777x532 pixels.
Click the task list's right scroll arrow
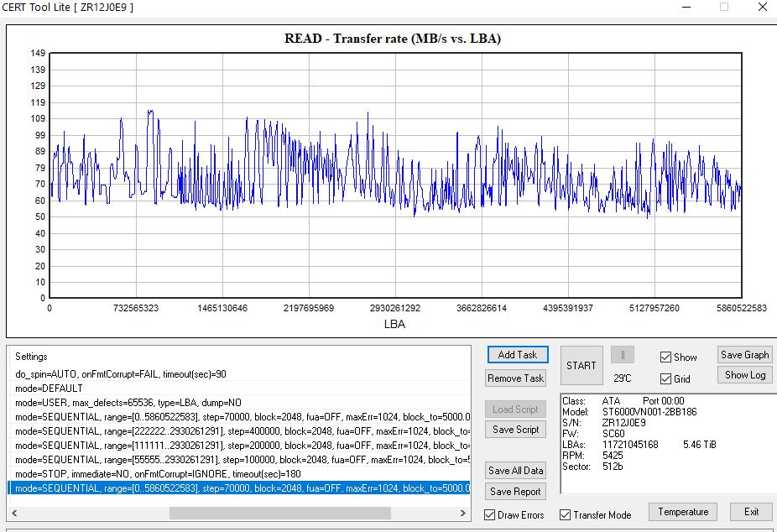[464, 513]
